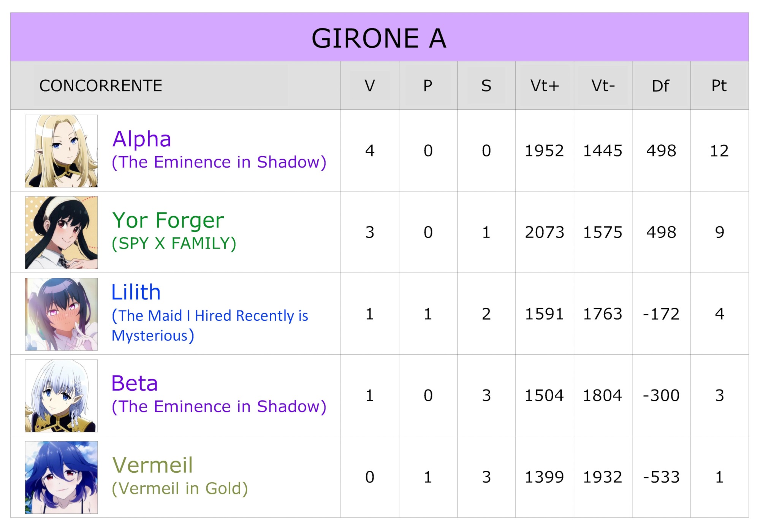Select the V column header
The height and width of the screenshot is (532, 760).
pos(370,86)
